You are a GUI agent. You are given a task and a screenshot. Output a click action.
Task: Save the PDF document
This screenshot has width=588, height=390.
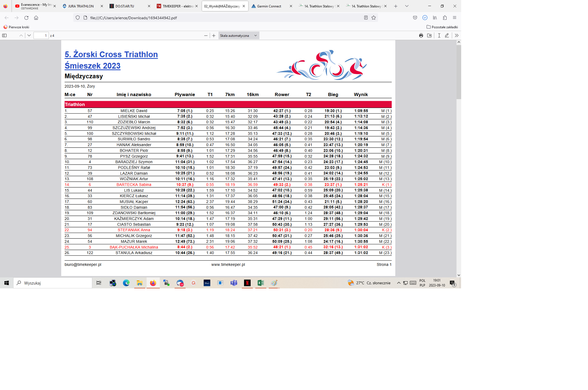(x=430, y=35)
